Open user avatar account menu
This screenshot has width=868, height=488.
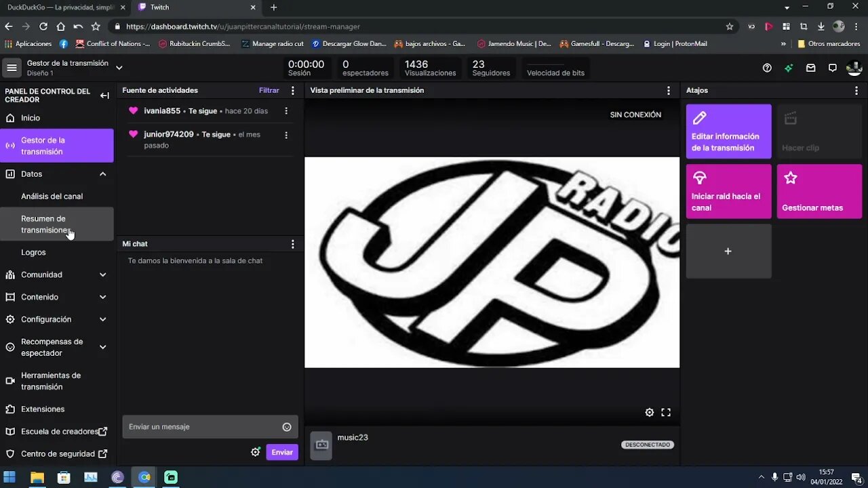[x=854, y=68]
